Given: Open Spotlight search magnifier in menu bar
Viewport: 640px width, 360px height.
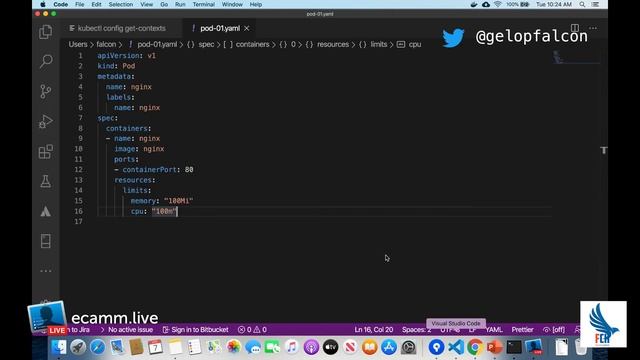Looking at the screenshot, I should pos(582,4).
